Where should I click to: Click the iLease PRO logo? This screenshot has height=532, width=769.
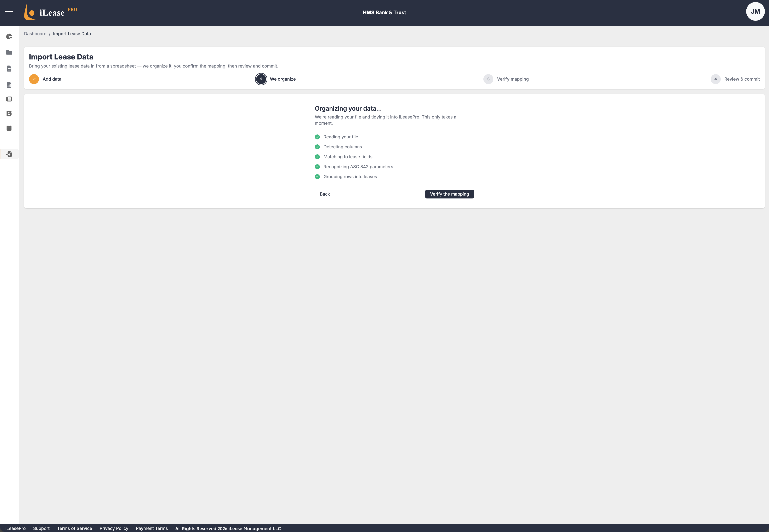point(50,12)
